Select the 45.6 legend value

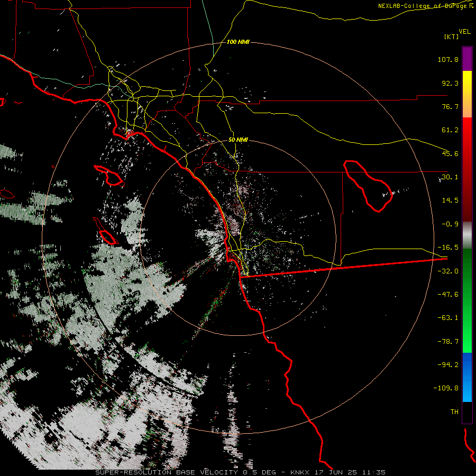point(450,153)
